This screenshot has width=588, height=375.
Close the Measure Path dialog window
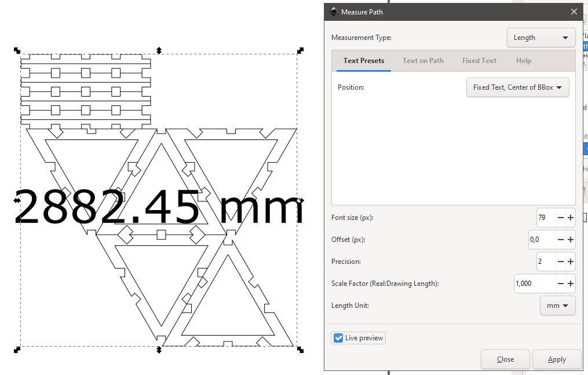[574, 12]
